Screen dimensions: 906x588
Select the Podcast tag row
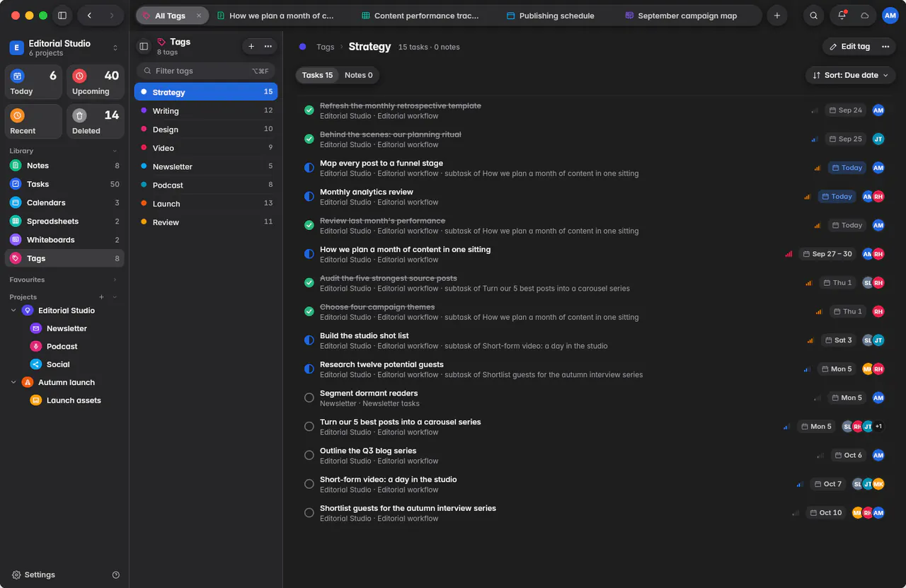(206, 185)
